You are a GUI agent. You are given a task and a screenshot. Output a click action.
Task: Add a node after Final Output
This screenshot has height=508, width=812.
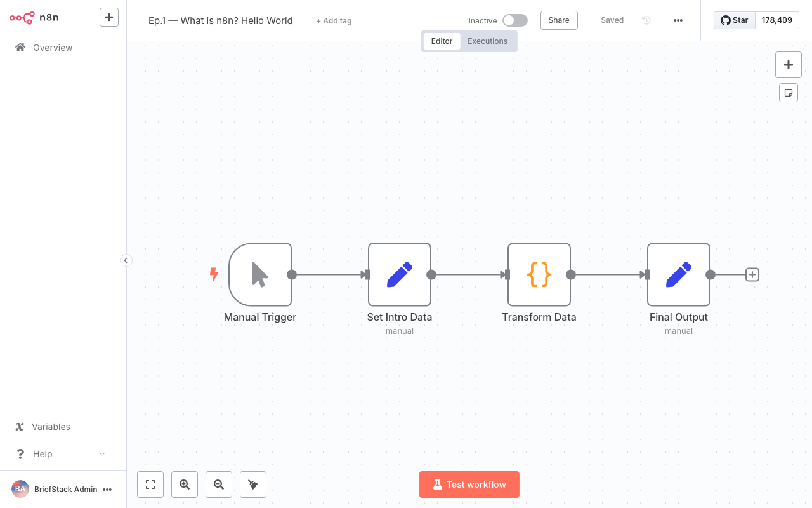[x=752, y=274]
